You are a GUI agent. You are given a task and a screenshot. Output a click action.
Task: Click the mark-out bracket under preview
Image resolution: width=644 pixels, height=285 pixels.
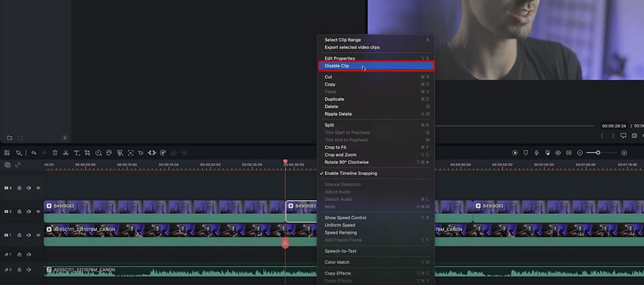[x=613, y=136]
